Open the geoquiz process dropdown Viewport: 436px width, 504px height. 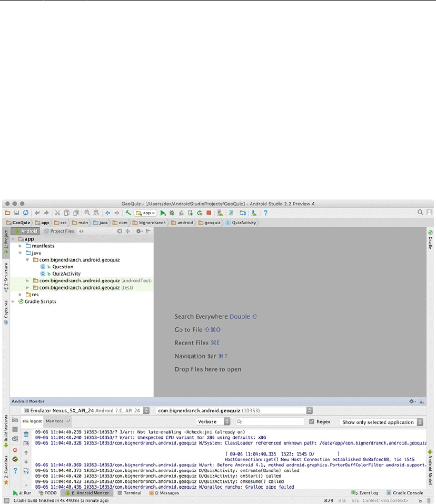pyautogui.click(x=234, y=410)
